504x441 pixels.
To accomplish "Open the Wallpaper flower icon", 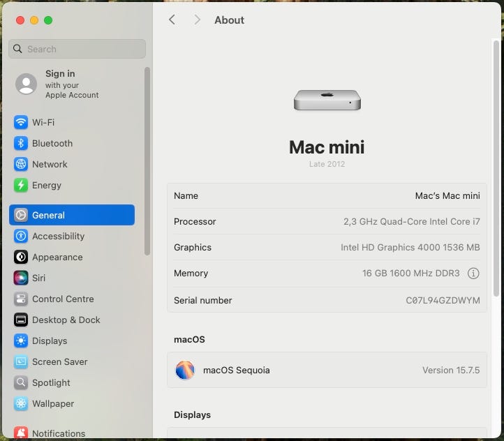I will [21, 403].
